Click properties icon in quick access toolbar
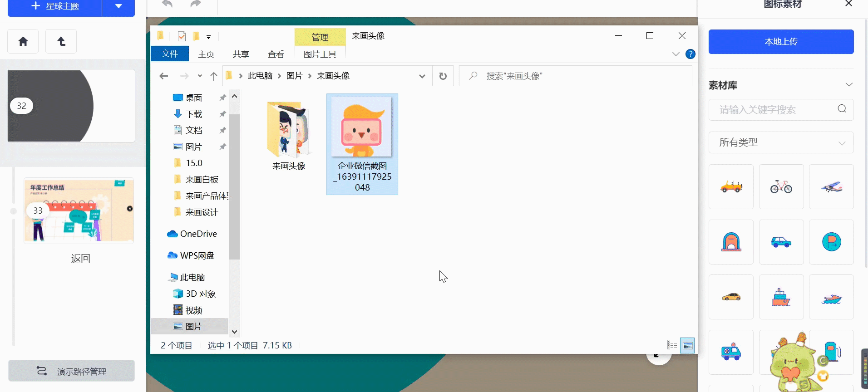Screen dimensions: 868x392 click(x=182, y=36)
